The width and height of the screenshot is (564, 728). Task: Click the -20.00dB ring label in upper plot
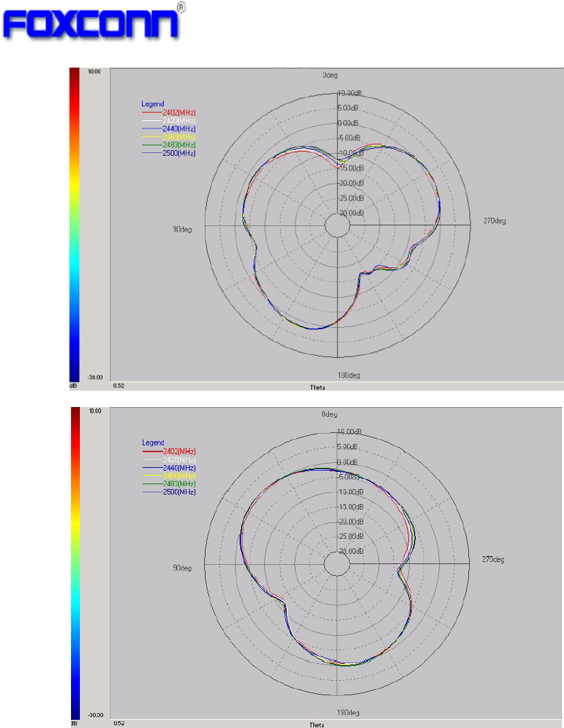pyautogui.click(x=350, y=184)
